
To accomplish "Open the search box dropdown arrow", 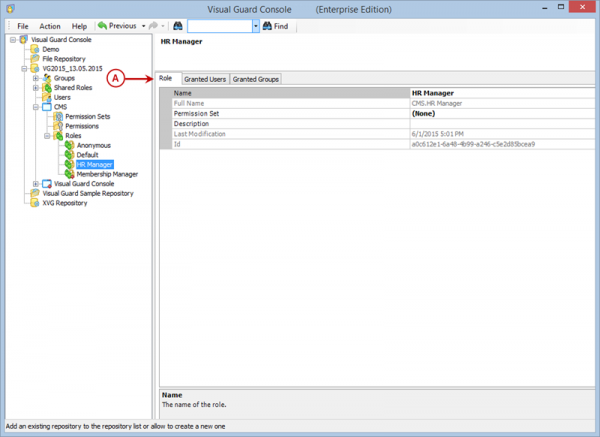I will 256,26.
